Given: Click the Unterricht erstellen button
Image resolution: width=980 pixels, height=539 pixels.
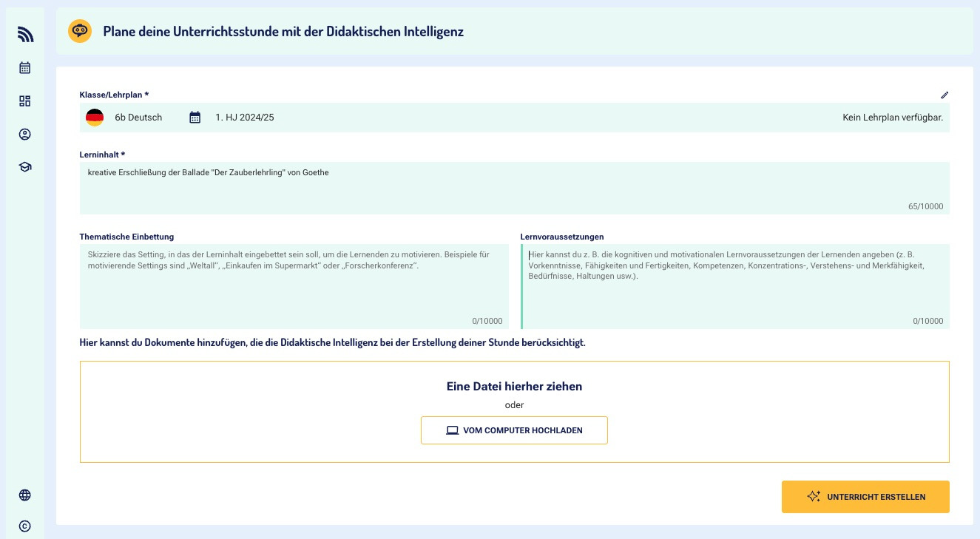Looking at the screenshot, I should (865, 497).
